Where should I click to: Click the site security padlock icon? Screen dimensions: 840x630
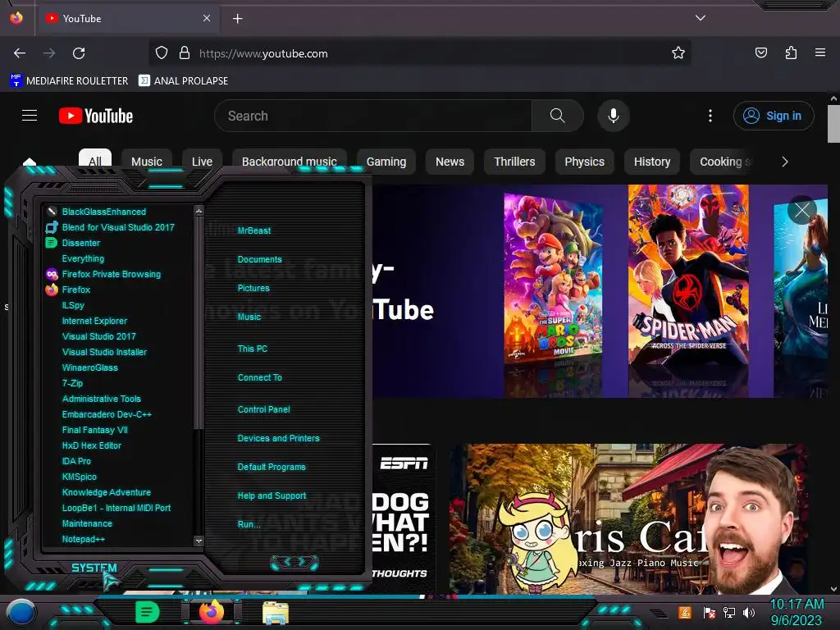point(185,53)
